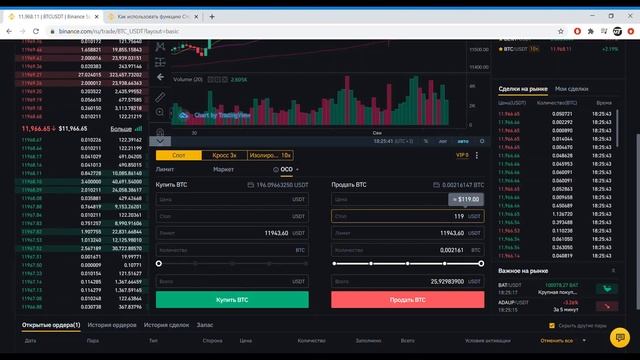Bookmark this page with the star icon
The width and height of the screenshot is (640, 360).
point(561,31)
